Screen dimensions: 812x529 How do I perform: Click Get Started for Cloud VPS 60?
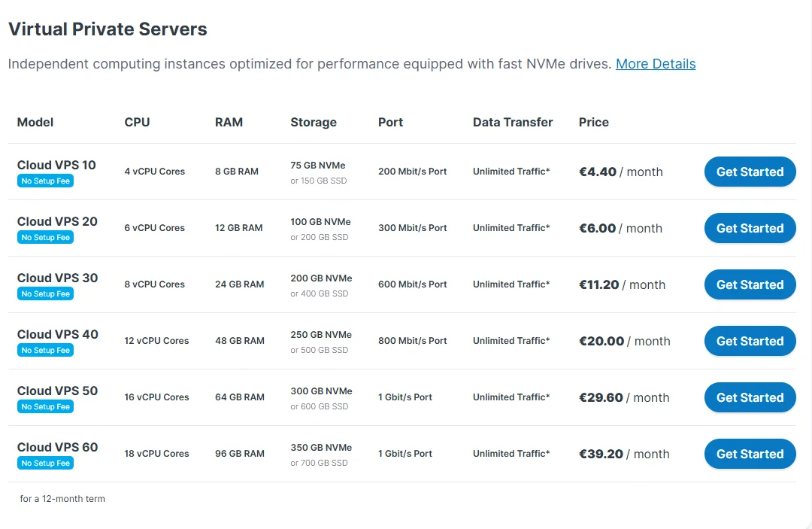point(750,454)
